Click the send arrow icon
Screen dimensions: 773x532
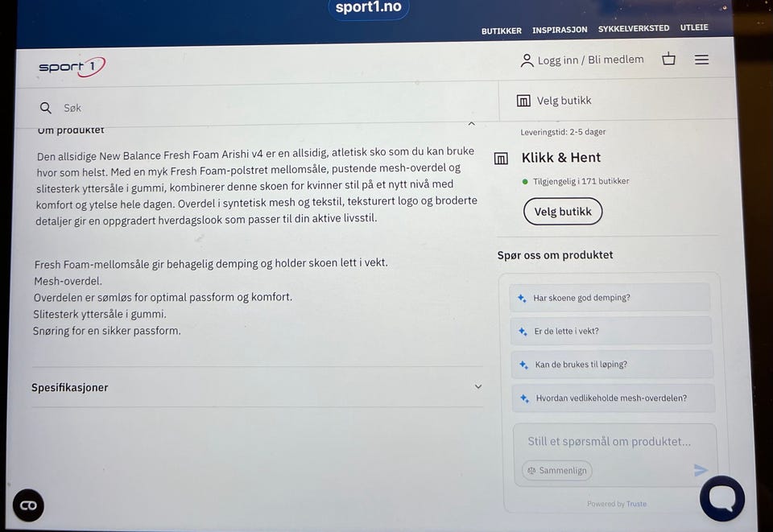point(701,470)
